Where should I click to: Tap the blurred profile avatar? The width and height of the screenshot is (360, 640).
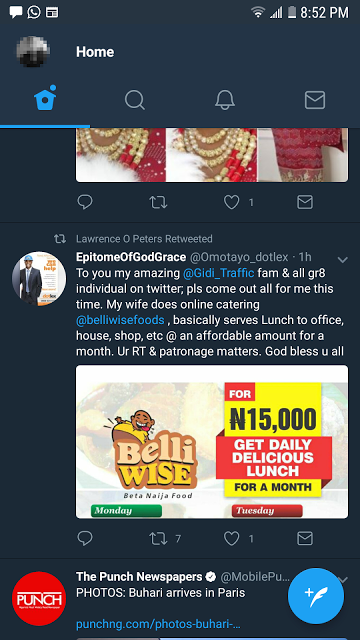click(x=33, y=51)
